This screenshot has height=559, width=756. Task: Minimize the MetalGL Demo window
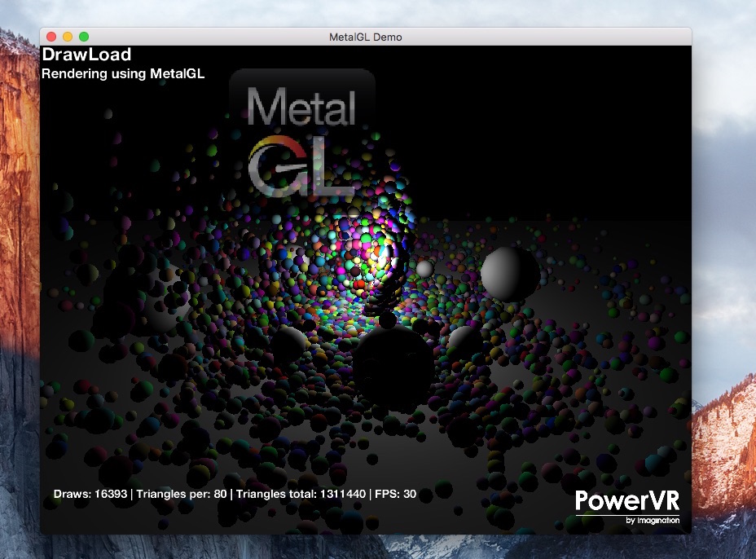(x=68, y=37)
